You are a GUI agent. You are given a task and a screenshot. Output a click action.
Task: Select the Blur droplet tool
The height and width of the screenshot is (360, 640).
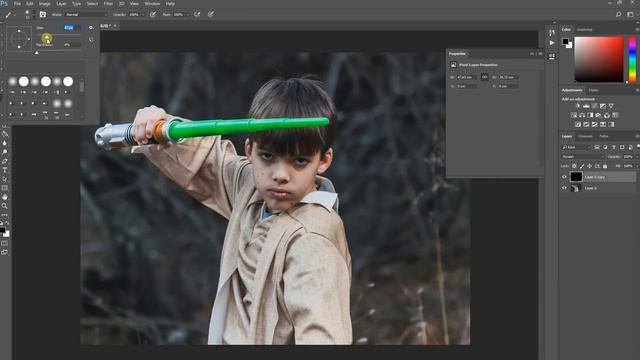click(x=5, y=143)
